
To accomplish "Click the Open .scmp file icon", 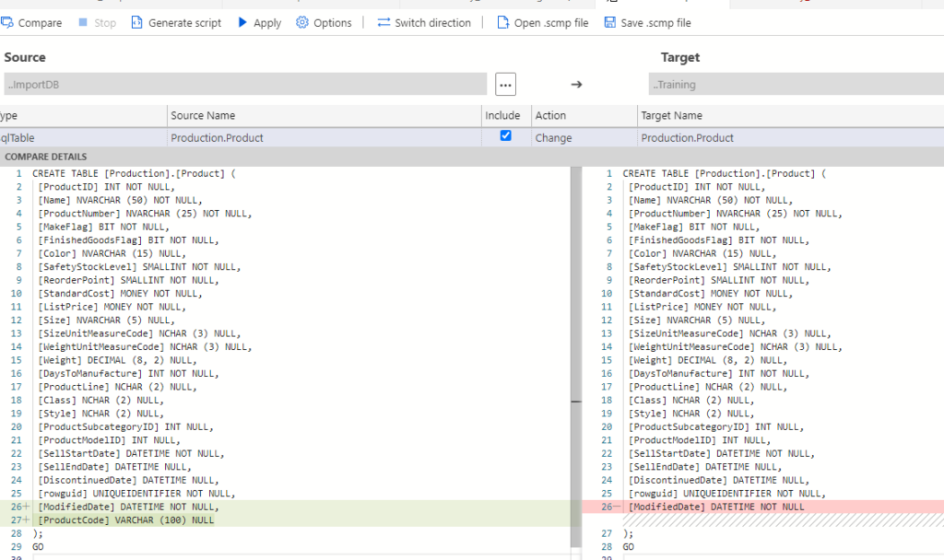I will (x=503, y=23).
